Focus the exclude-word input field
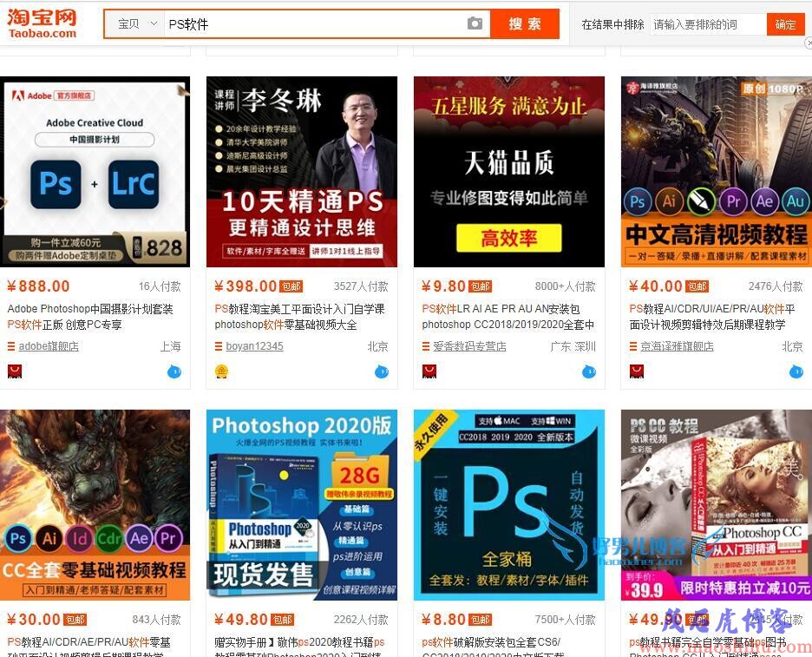The width and height of the screenshot is (812, 657). (x=708, y=24)
